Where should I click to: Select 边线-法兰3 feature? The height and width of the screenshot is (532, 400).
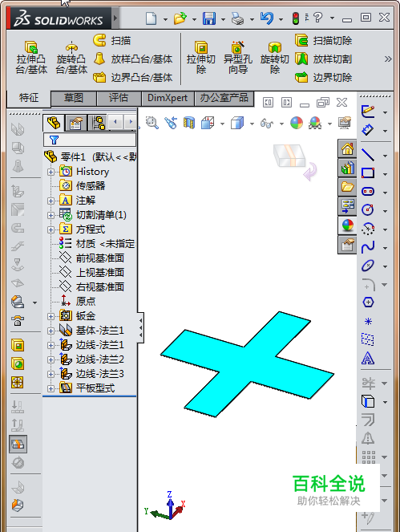coord(91,374)
